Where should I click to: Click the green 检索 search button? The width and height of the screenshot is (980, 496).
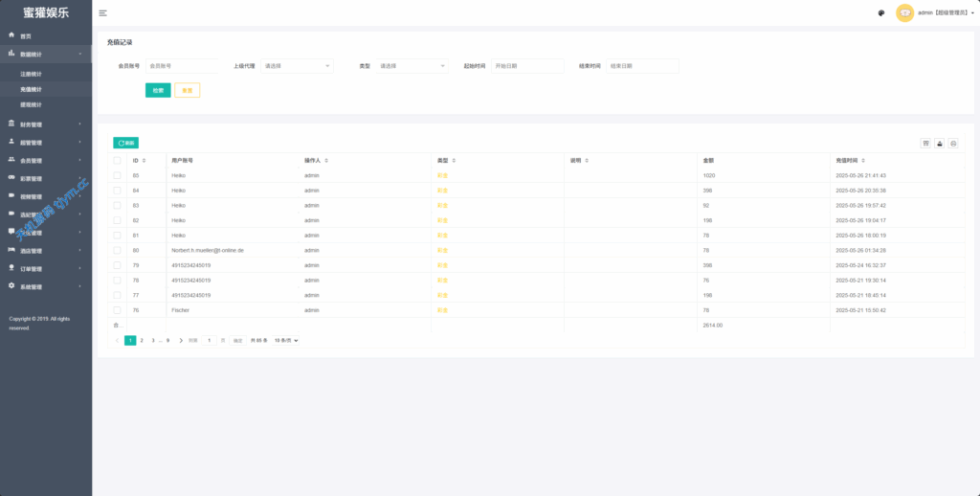tap(158, 90)
